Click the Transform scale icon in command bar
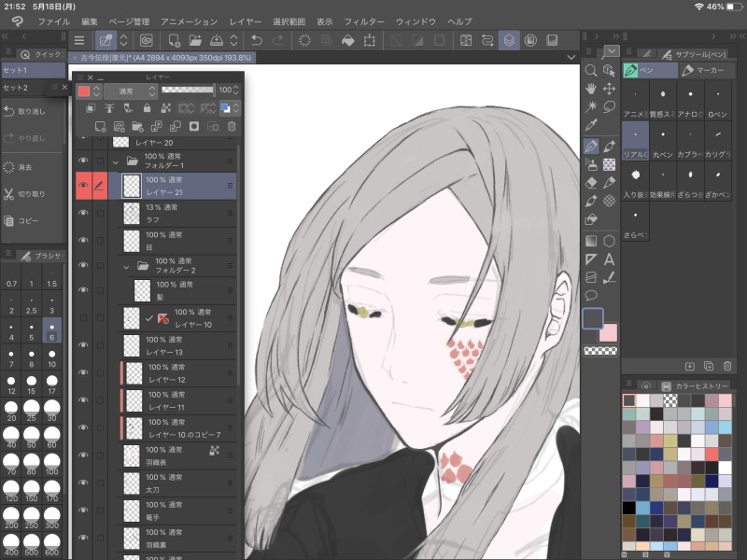This screenshot has width=747, height=560. (x=369, y=40)
